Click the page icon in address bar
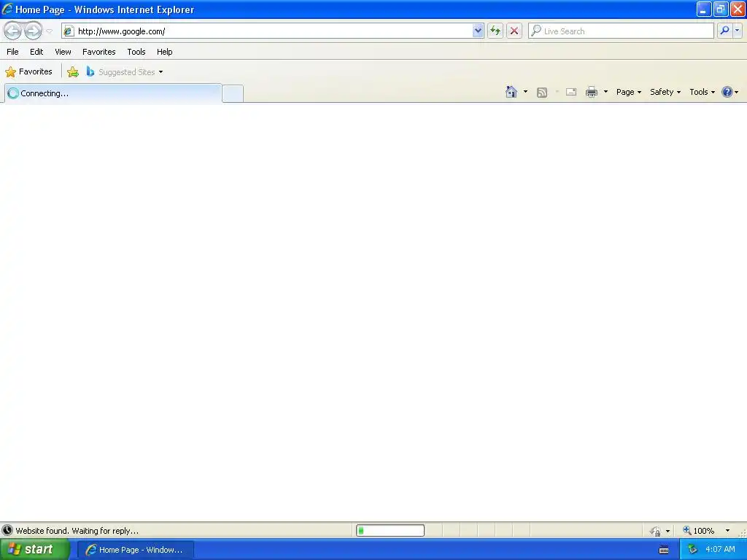 tap(69, 31)
